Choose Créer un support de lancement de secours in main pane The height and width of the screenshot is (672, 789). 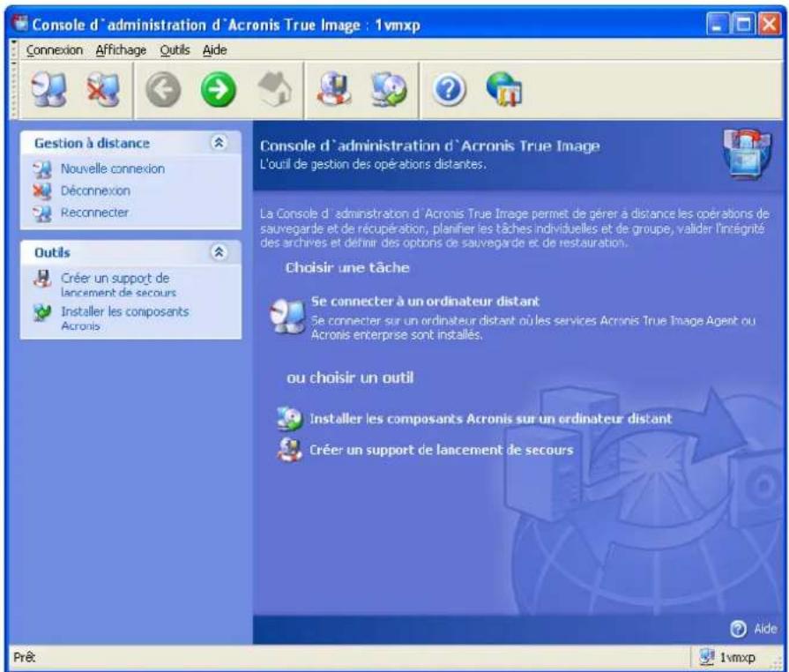(x=442, y=450)
